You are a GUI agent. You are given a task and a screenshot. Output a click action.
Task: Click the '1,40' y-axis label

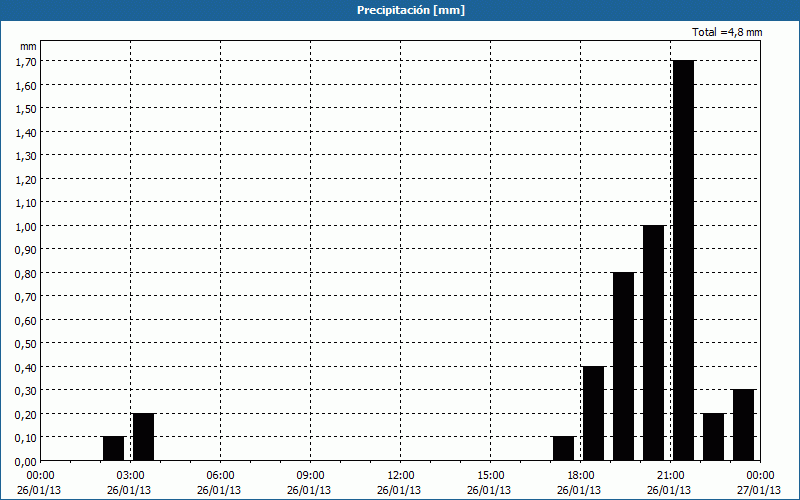pyautogui.click(x=26, y=132)
